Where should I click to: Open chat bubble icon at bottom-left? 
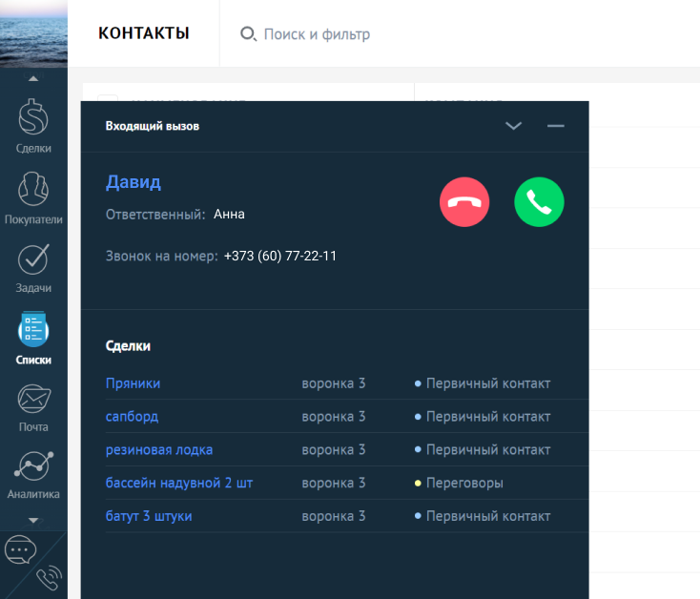tap(20, 550)
